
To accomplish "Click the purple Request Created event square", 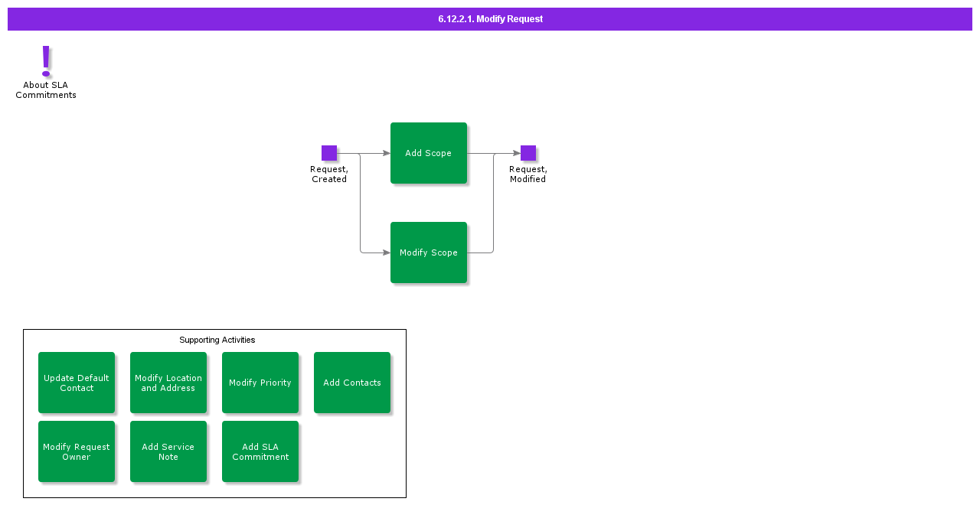I will 329,153.
